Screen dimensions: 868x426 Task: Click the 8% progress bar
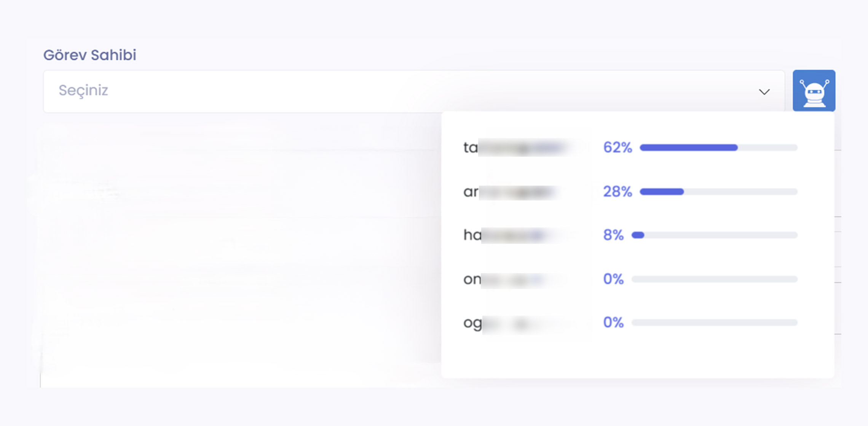tap(714, 235)
